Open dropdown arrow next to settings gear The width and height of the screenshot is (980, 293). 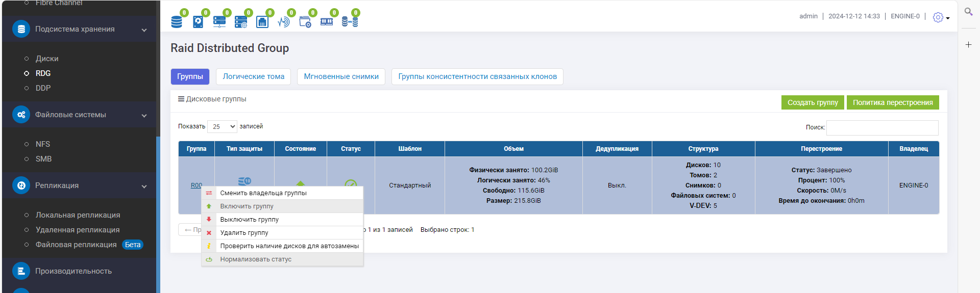click(x=948, y=18)
